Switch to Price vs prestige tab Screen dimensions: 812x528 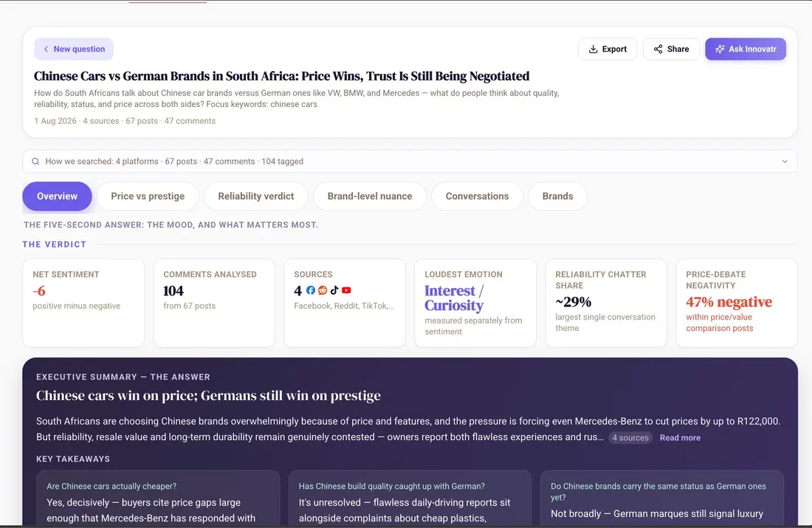[x=148, y=196]
